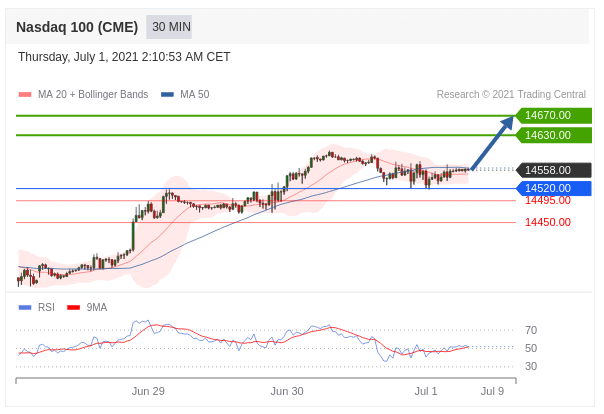Click the RSI 70 level label

click(x=531, y=330)
